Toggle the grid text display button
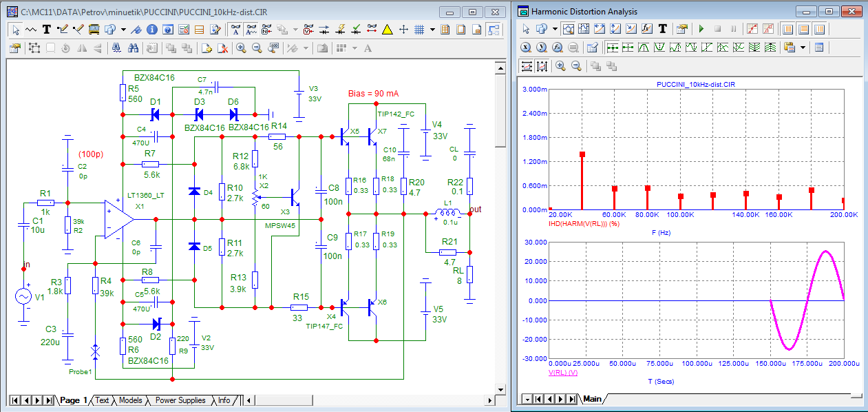Image resolution: width=868 pixels, height=412 pixels. 235,30
